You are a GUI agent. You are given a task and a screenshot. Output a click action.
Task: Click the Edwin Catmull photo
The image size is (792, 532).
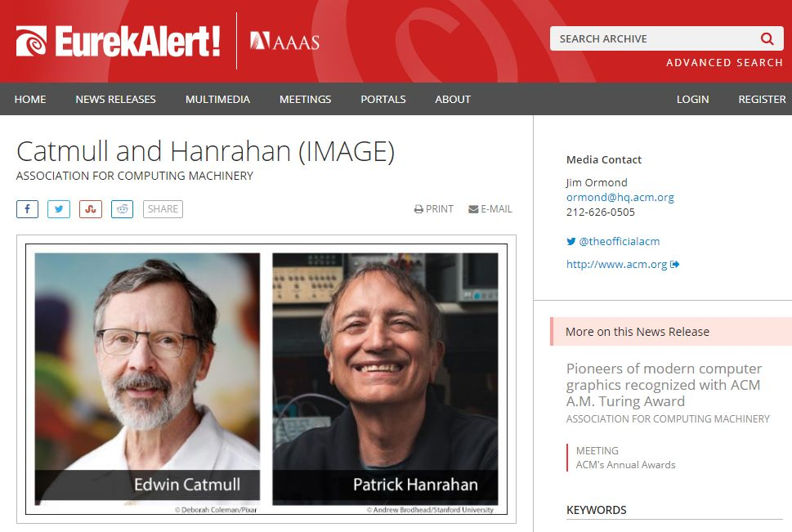click(x=147, y=379)
